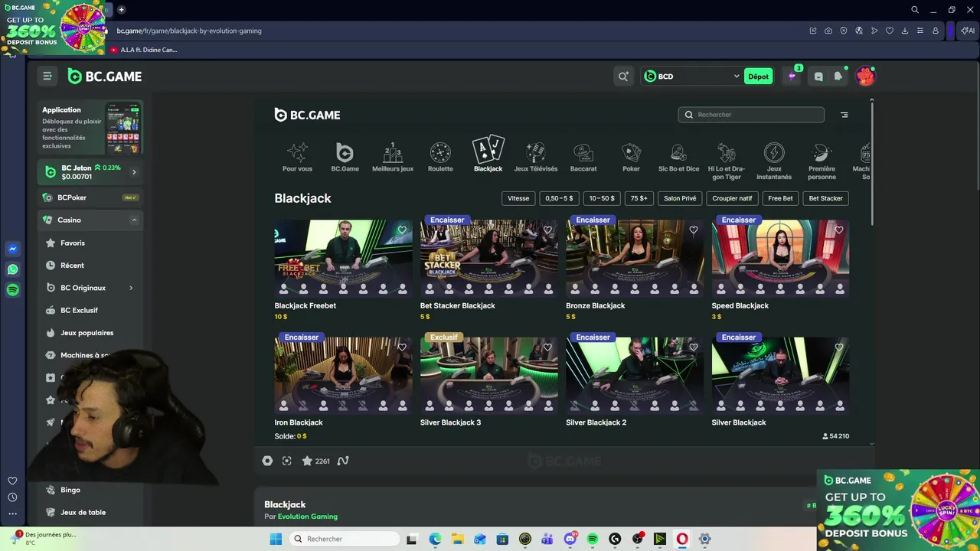980x551 pixels.
Task: Favorite Speed Blackjack with its heart
Action: coord(839,230)
